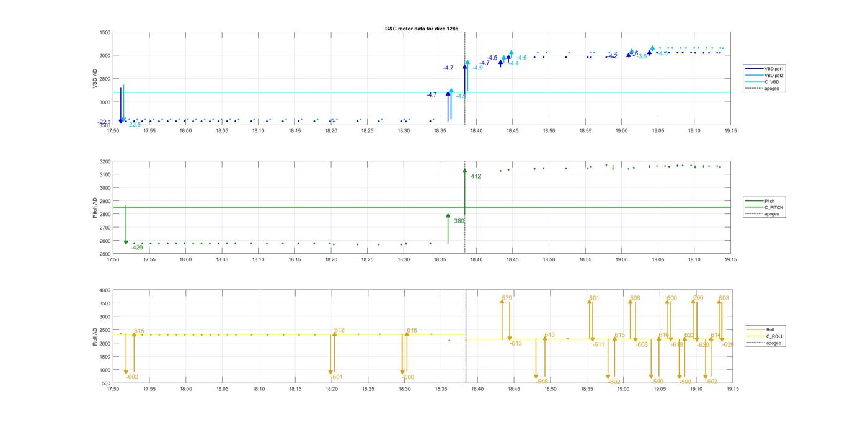Click the '-4.2' label in the VBD plot
Image resolution: width=868 pixels, height=430 pixels.
point(613,56)
